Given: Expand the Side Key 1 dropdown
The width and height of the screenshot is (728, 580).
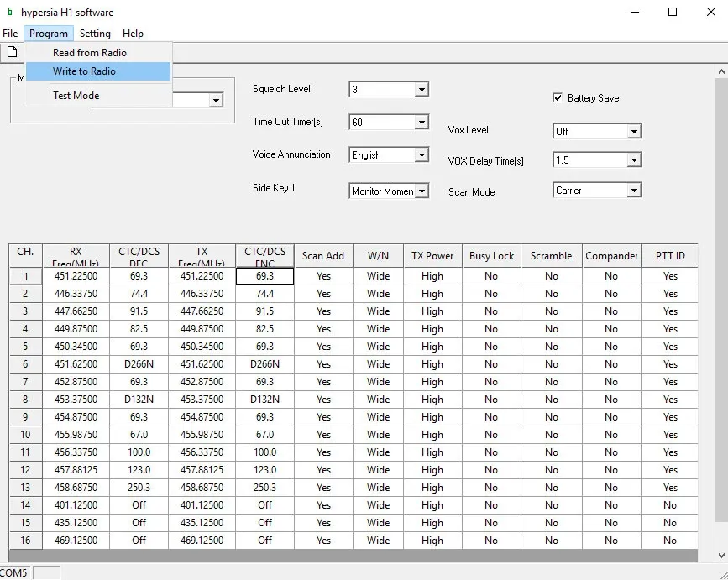Looking at the screenshot, I should (422, 191).
